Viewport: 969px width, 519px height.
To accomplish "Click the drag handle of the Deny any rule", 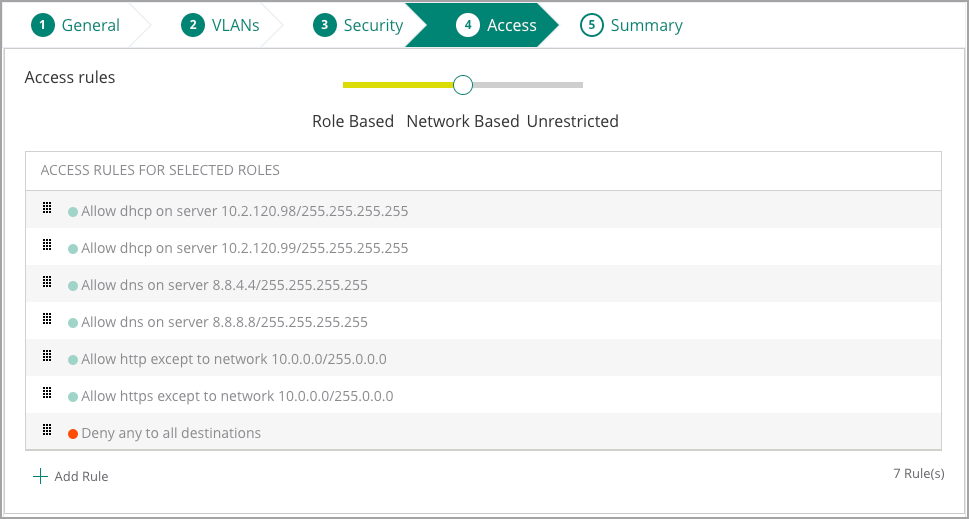I will click(46, 429).
